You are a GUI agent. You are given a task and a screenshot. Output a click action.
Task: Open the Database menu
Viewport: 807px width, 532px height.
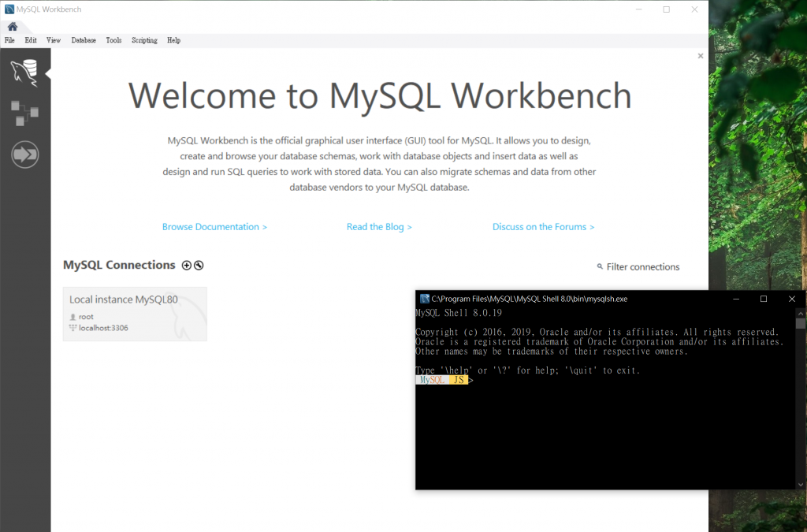coord(84,40)
